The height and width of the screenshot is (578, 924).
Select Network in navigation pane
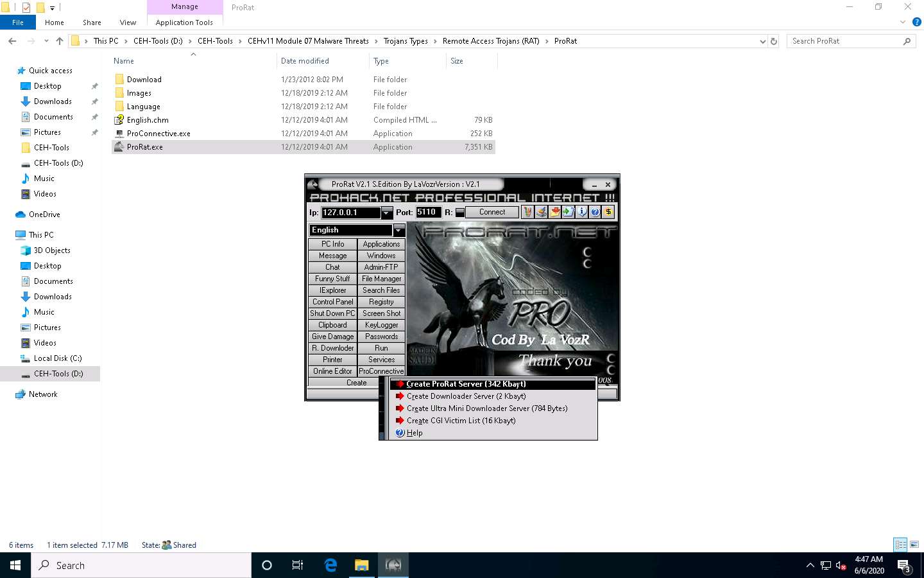[x=43, y=394]
